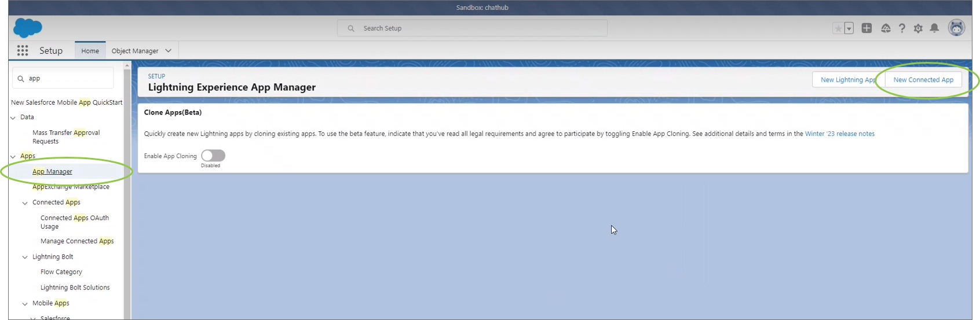Open Winter '23 release notes link
Image resolution: width=980 pixels, height=320 pixels.
pyautogui.click(x=839, y=134)
